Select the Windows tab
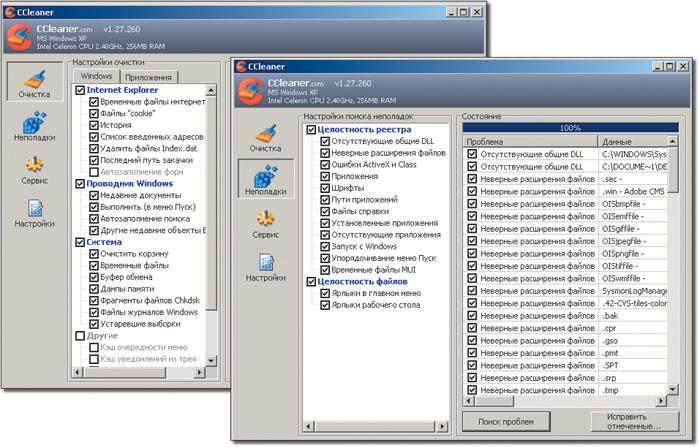Screen dimensions: 700x448 (x=96, y=76)
